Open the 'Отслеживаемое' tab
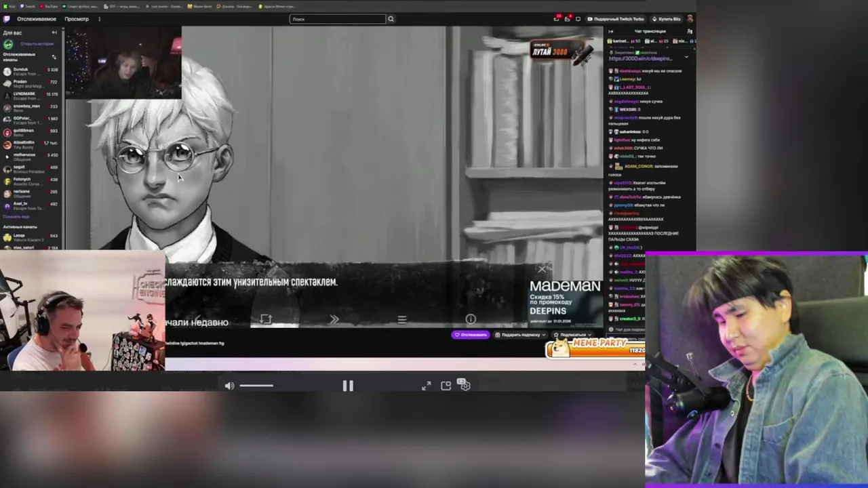This screenshot has height=488, width=868. [37, 19]
